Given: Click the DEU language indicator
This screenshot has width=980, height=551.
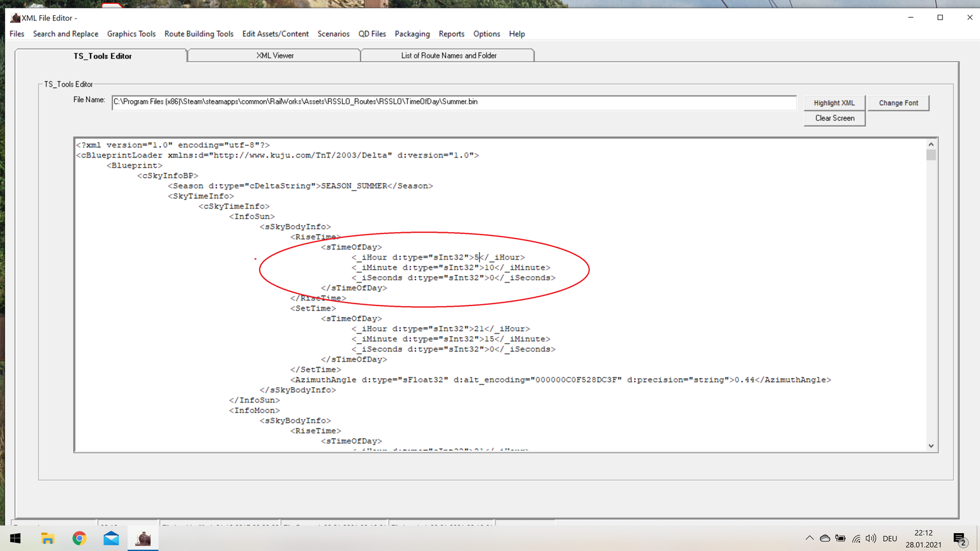Looking at the screenshot, I should [x=890, y=538].
